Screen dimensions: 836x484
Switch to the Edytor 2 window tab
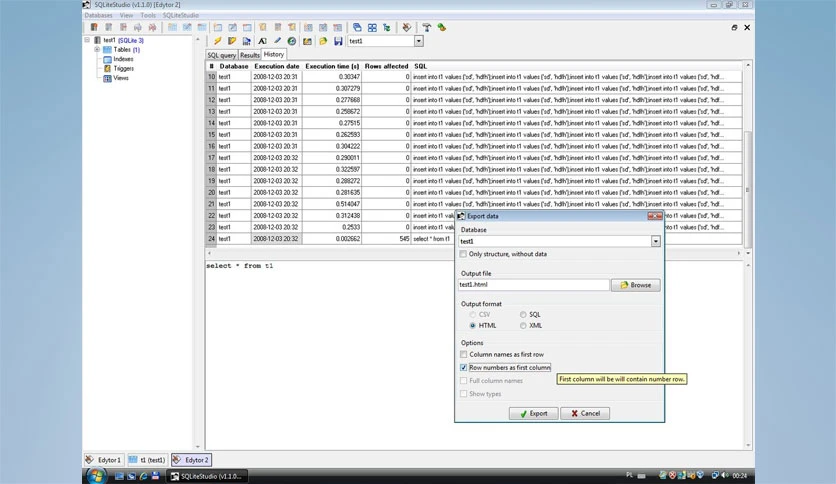(191, 460)
